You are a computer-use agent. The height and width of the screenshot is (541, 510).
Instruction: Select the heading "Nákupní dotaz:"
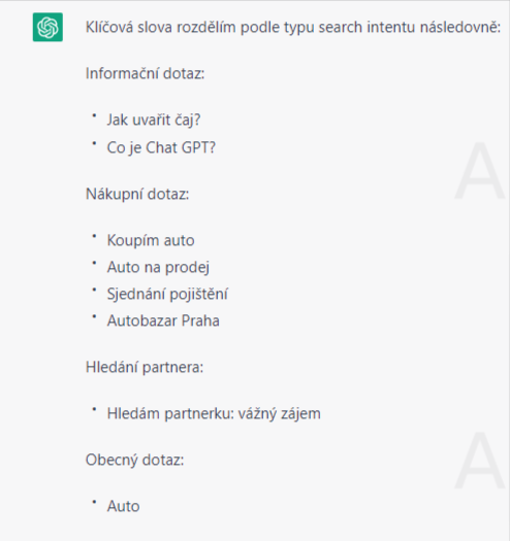click(137, 194)
